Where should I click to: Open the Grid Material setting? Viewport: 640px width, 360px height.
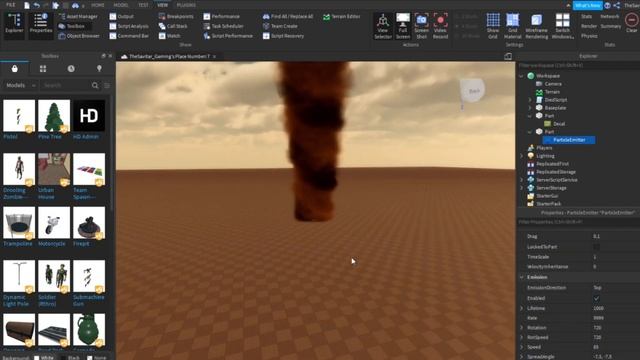(513, 26)
